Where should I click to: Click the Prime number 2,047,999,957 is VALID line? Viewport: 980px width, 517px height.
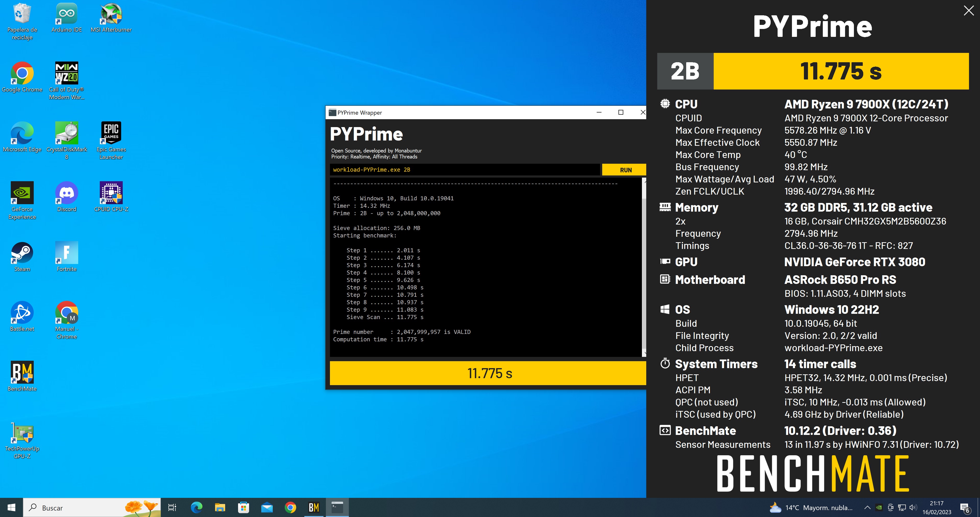402,332
